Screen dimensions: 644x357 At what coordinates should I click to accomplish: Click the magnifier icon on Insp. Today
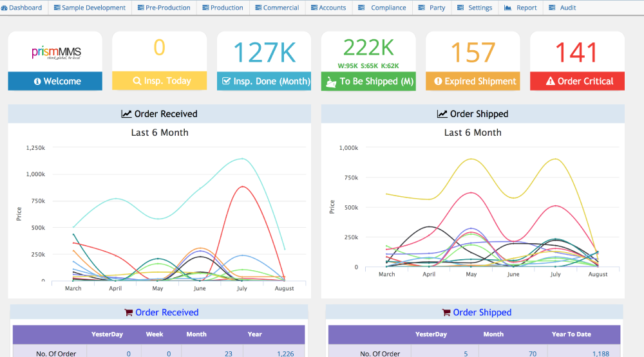pyautogui.click(x=137, y=82)
